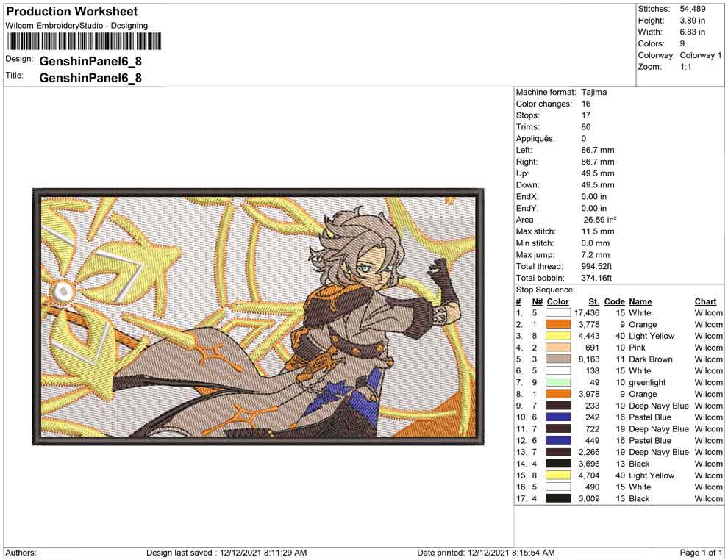Pick the black swatch in stop 14
This screenshot has width=728, height=560.
pyautogui.click(x=558, y=464)
